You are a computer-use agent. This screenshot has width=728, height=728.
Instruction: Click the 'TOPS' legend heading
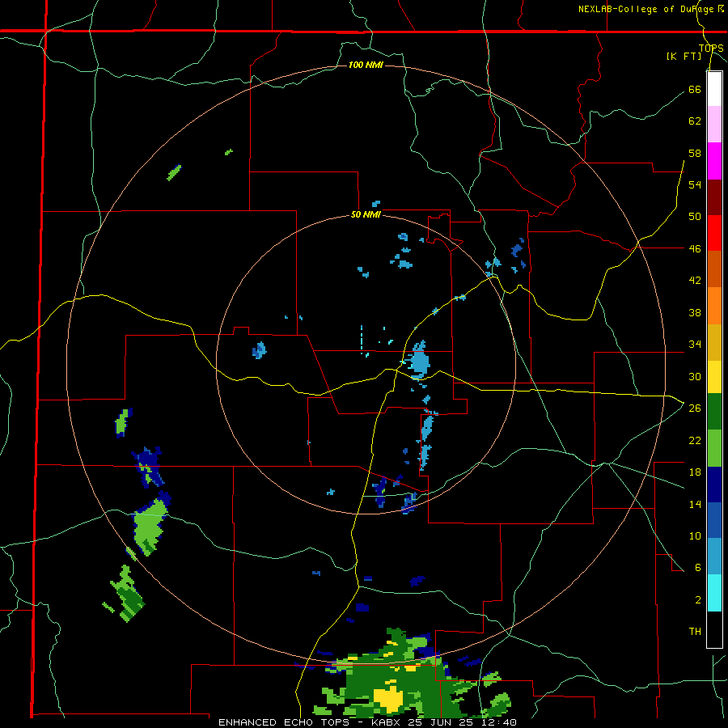711,48
